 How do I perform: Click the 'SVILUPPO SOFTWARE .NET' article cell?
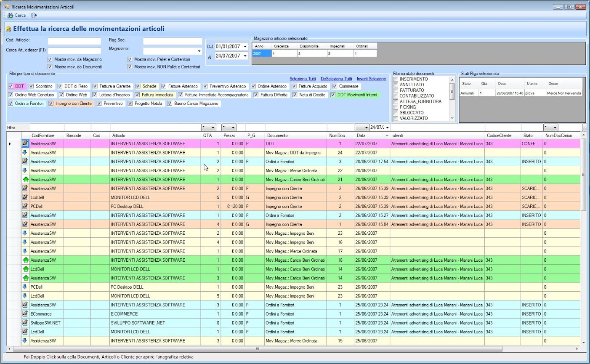pos(155,323)
